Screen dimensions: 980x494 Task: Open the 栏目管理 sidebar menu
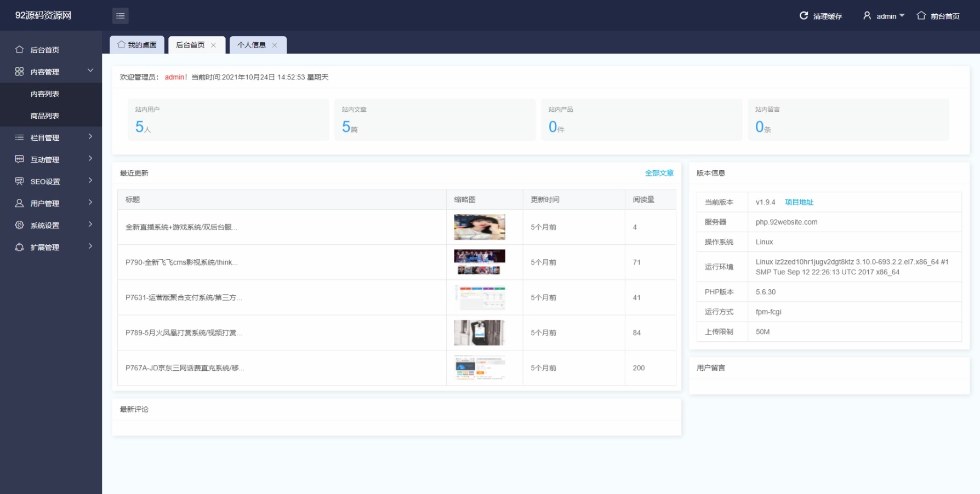(x=51, y=137)
